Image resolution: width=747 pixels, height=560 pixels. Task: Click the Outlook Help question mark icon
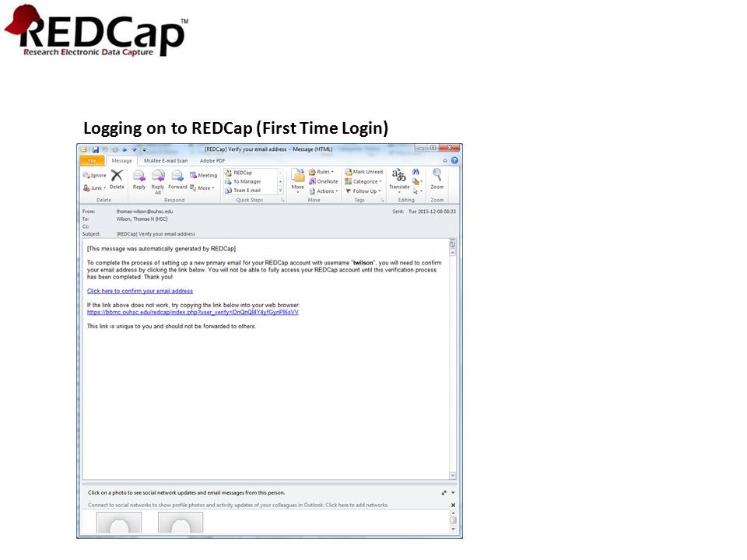coord(454,160)
